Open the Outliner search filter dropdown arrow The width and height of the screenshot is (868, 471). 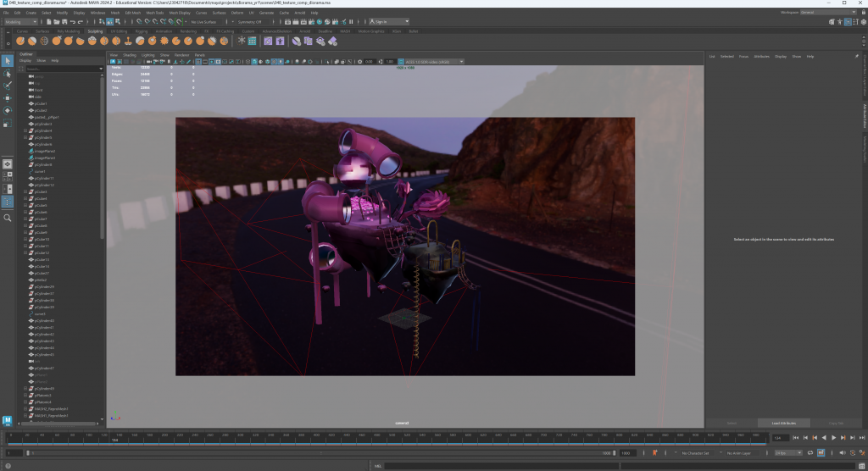click(x=101, y=69)
